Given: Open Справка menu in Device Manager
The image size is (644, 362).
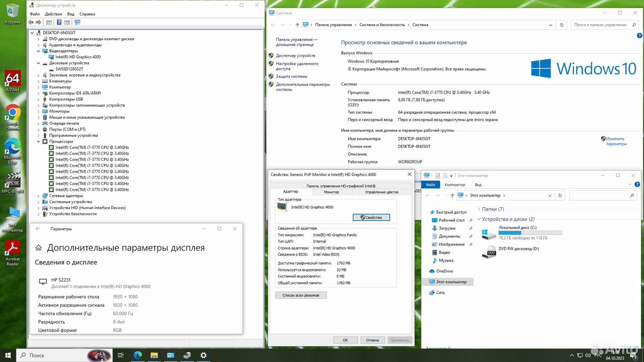Looking at the screenshot, I should click(x=87, y=14).
